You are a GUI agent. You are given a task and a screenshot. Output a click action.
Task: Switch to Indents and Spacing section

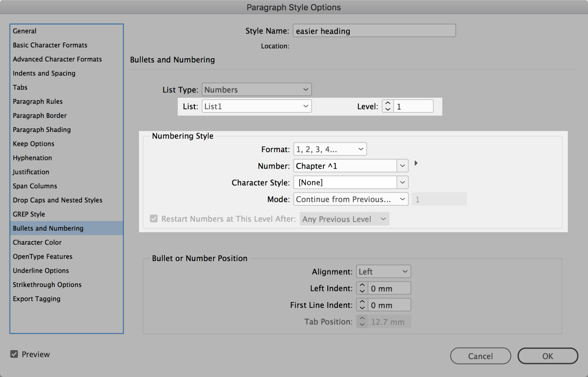(44, 73)
